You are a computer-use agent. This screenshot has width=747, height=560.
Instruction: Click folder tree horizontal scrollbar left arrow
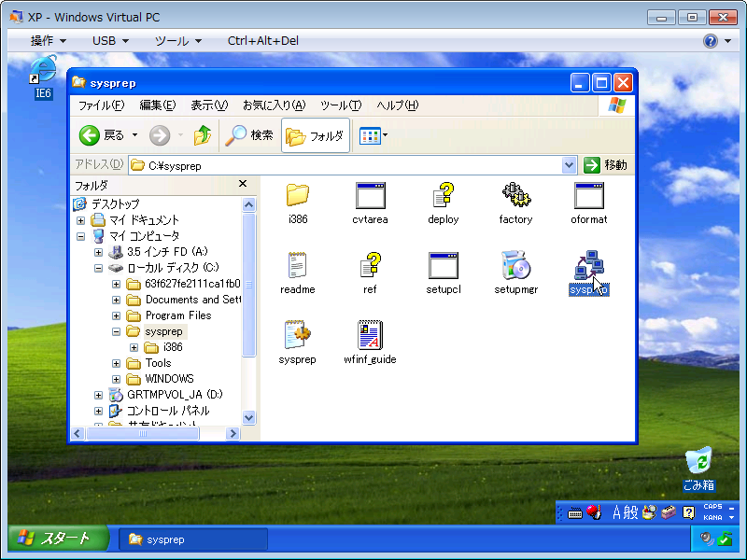(x=78, y=433)
